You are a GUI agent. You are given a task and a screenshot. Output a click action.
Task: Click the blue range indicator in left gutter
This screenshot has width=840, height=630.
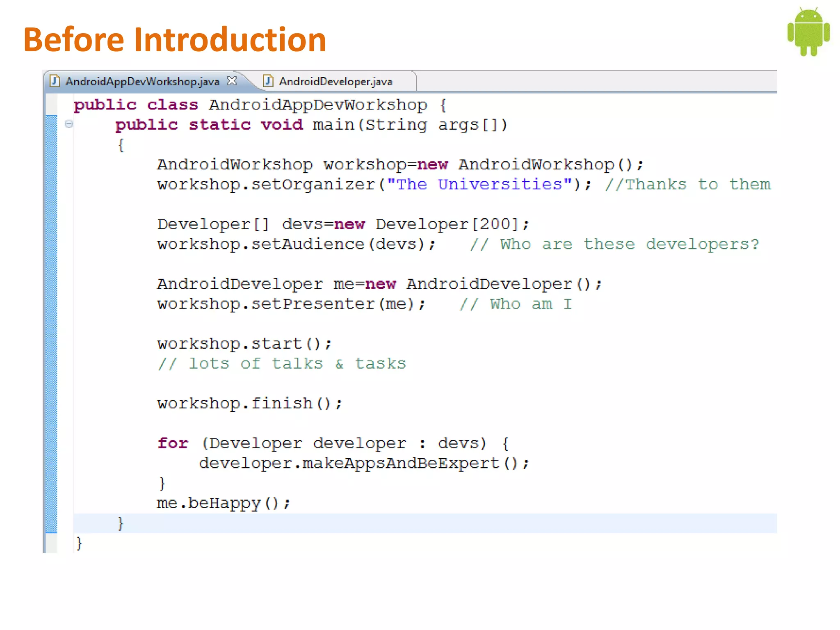[x=51, y=324]
